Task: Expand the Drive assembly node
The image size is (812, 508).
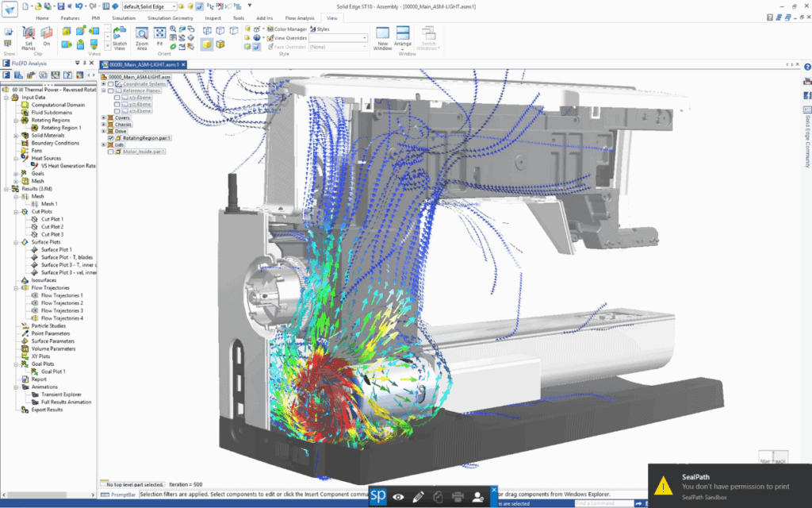Action: 104,132
